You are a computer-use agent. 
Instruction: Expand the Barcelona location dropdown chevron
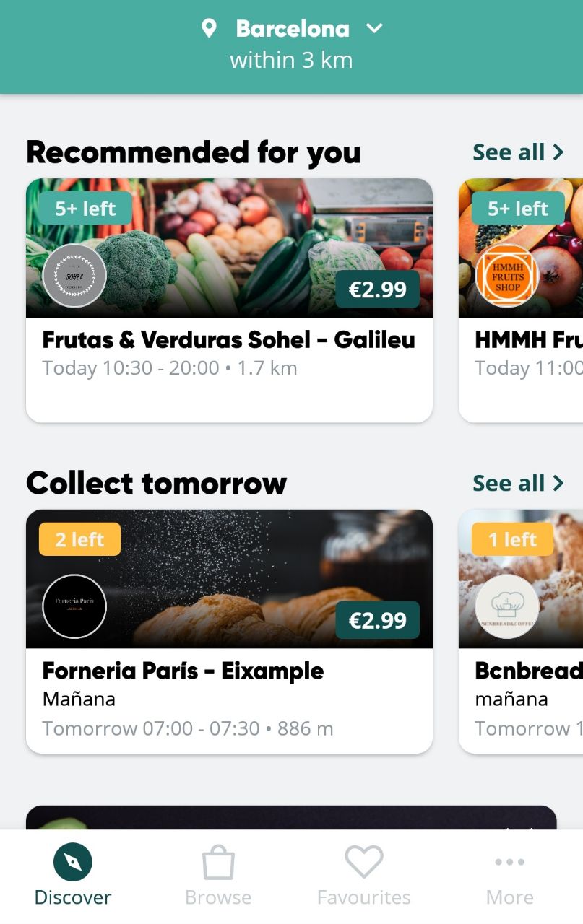click(x=374, y=29)
